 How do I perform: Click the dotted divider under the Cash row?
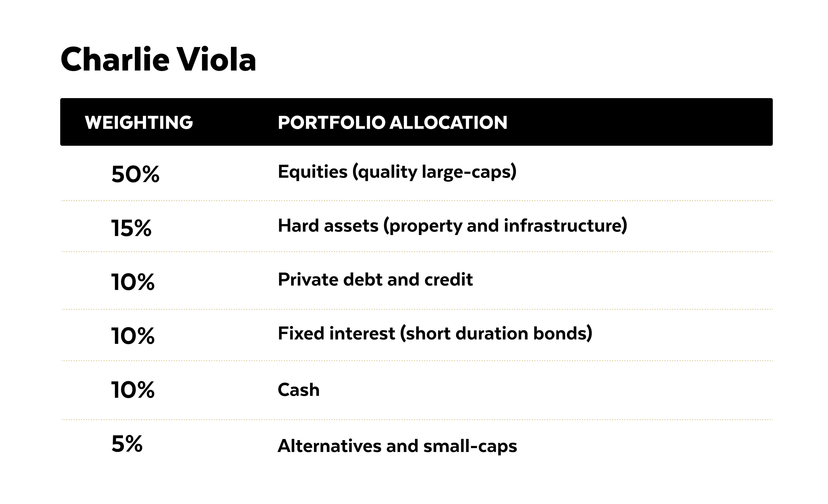[417, 420]
